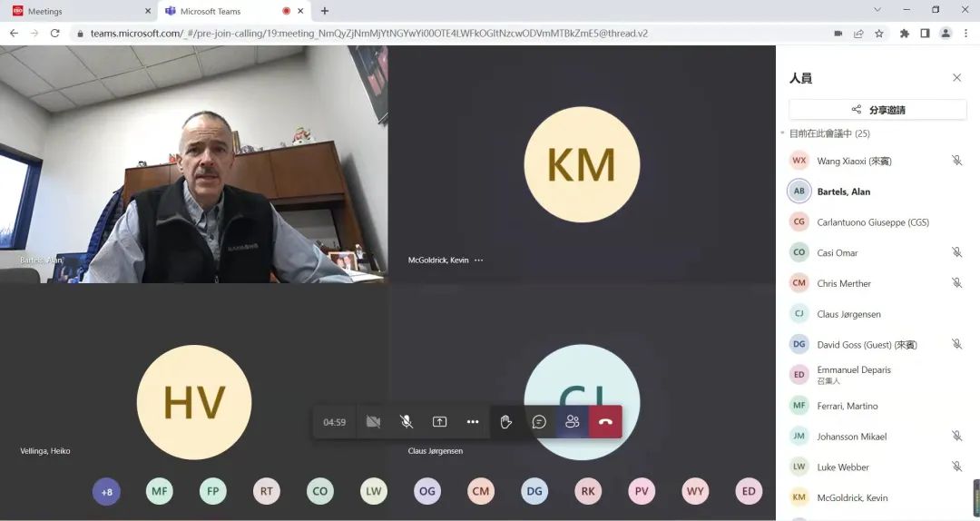The width and height of the screenshot is (980, 521).
Task: Close the 人員 participants panel
Action: click(956, 78)
